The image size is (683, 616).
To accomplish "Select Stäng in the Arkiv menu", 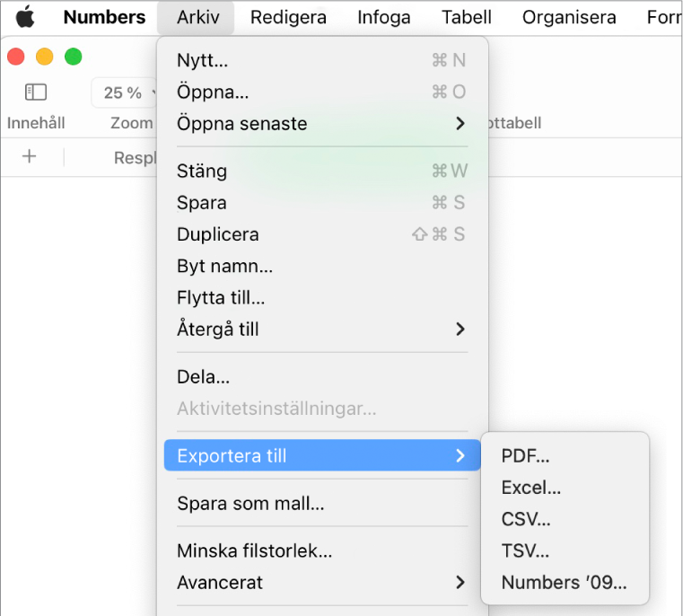I will pyautogui.click(x=322, y=171).
